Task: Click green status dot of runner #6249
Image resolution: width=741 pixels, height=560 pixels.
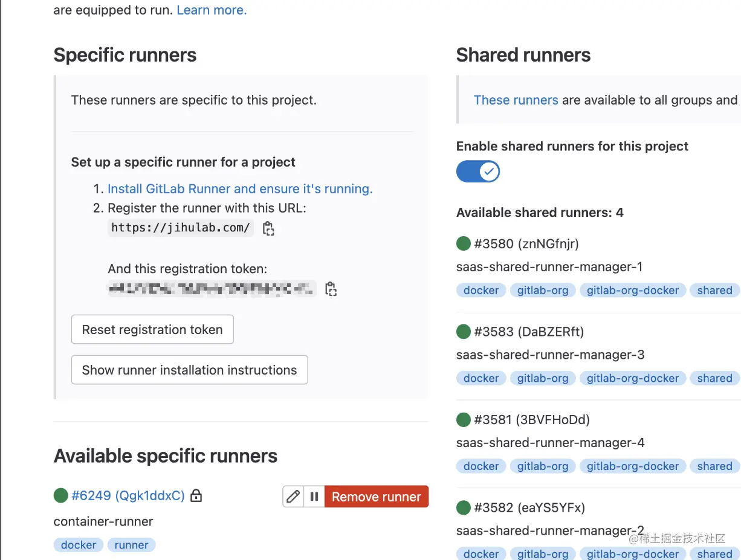Action: 61,496
